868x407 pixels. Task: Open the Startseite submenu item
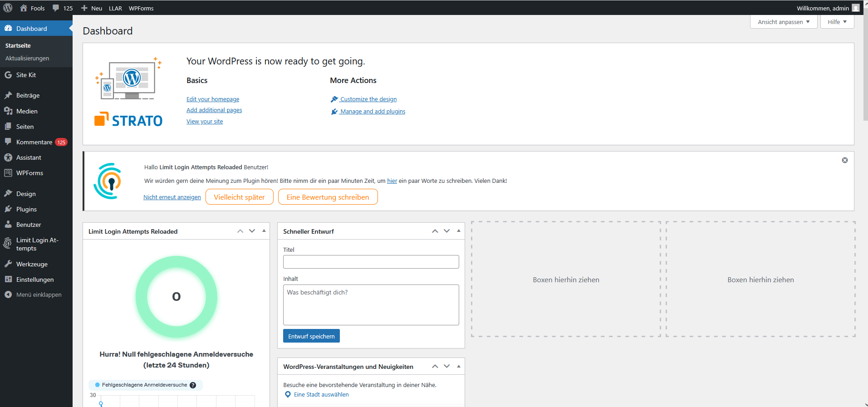coord(18,45)
